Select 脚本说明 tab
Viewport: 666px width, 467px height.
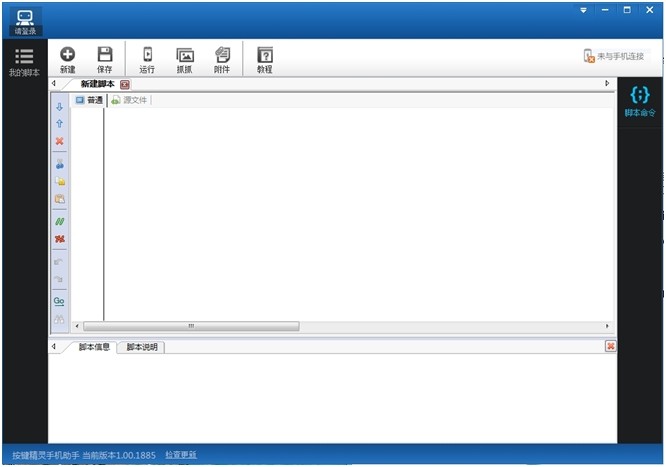point(142,347)
